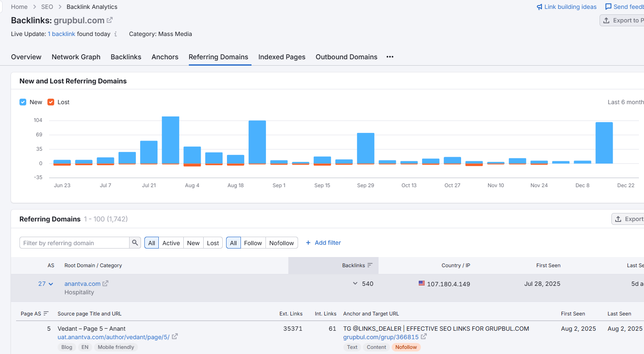This screenshot has height=354, width=644.
Task: Click external icon beside grupbul.com/grup/366815
Action: (424, 337)
